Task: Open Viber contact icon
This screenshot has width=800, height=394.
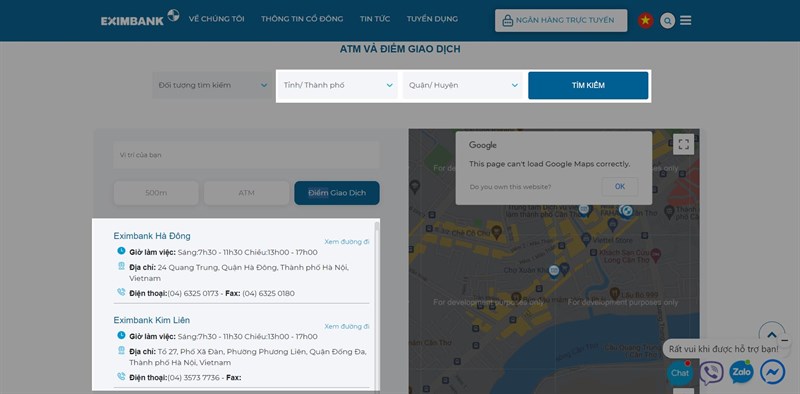Action: coord(711,373)
